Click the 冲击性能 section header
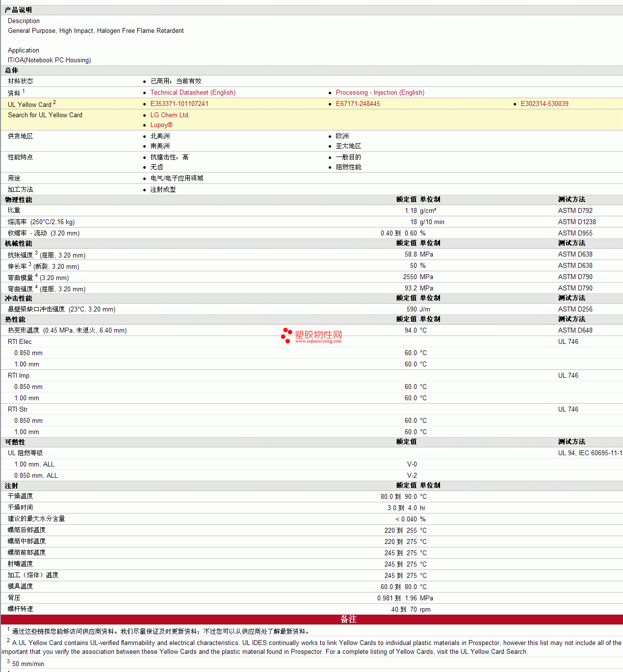Image resolution: width=623 pixels, height=672 pixels. [18, 299]
